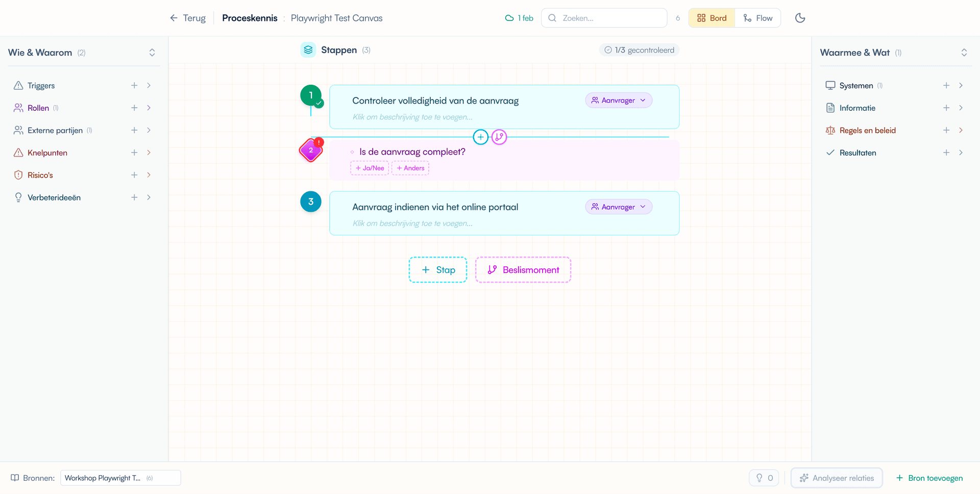Click Bron toevoegen link
Viewport: 980px width, 494px height.
point(929,478)
